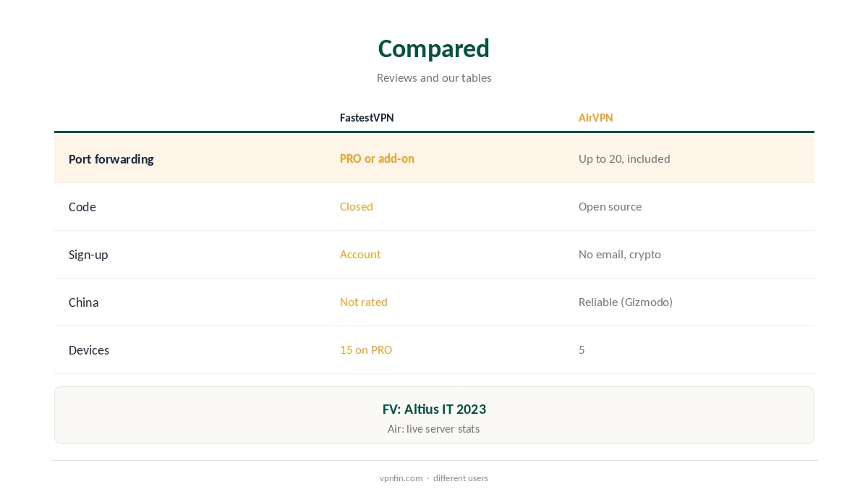Click the 'Account' cell
This screenshot has height=492, width=868.
(x=360, y=254)
